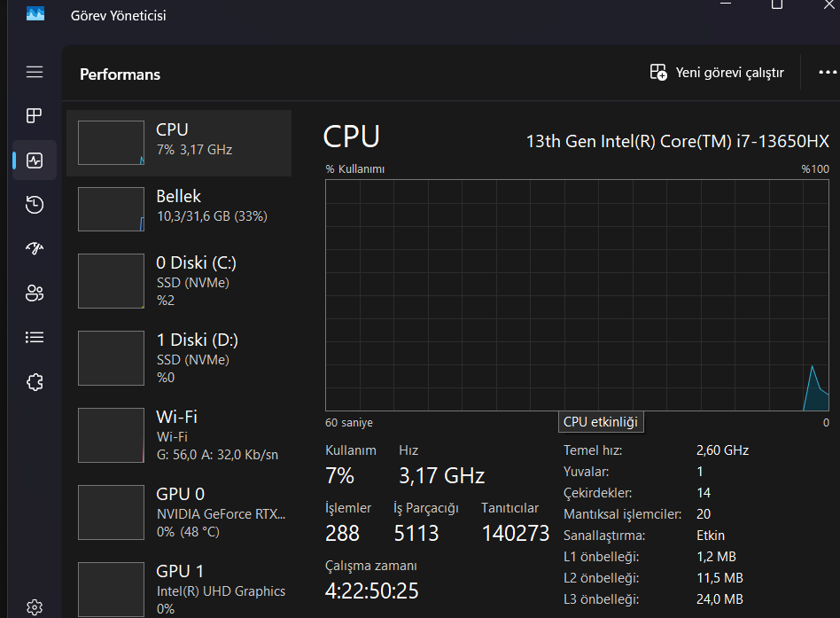Viewport: 840px width, 618px height.
Task: Select the GPU 0 NVIDIA GeForce entry
Action: coord(179,513)
